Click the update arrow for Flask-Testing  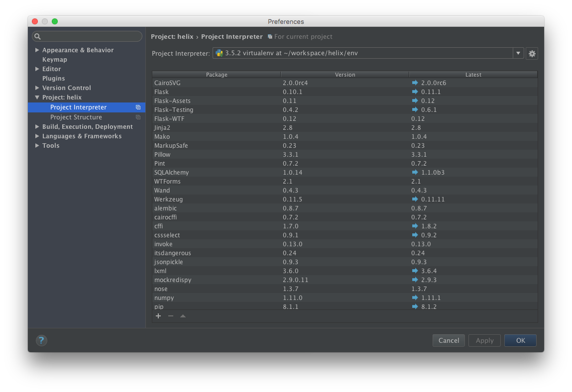415,109
